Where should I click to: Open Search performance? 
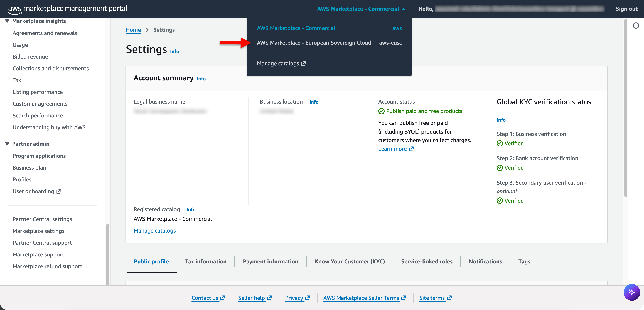[x=38, y=116]
